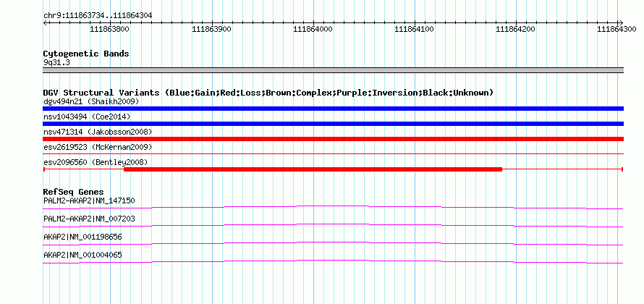Select the Cytogenetic Bands track title
This screenshot has height=304, width=644.
pos(86,54)
